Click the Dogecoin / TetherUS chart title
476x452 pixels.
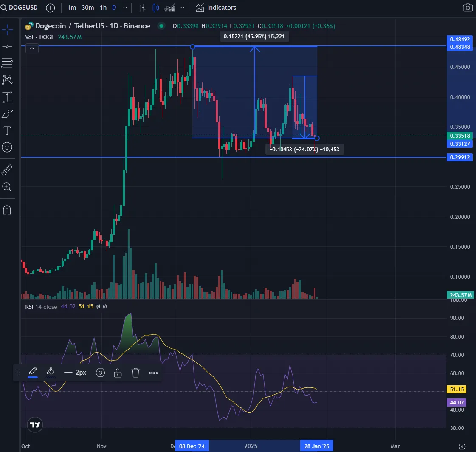point(93,26)
